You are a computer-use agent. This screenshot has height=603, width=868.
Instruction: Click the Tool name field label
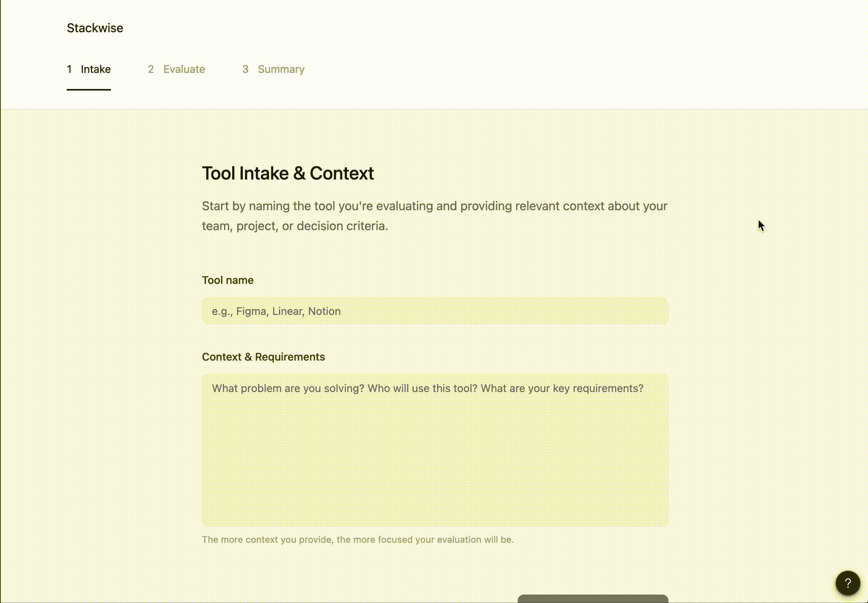(228, 280)
